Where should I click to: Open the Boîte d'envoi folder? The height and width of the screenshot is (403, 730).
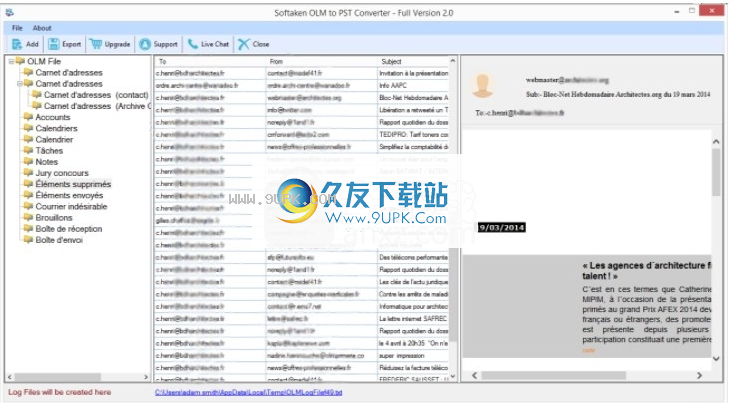click(x=59, y=240)
